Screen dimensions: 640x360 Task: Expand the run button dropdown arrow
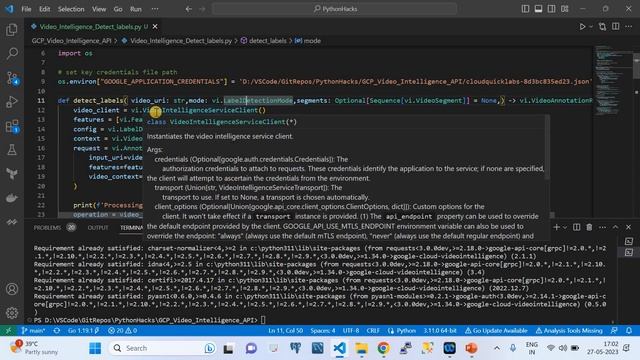591,27
